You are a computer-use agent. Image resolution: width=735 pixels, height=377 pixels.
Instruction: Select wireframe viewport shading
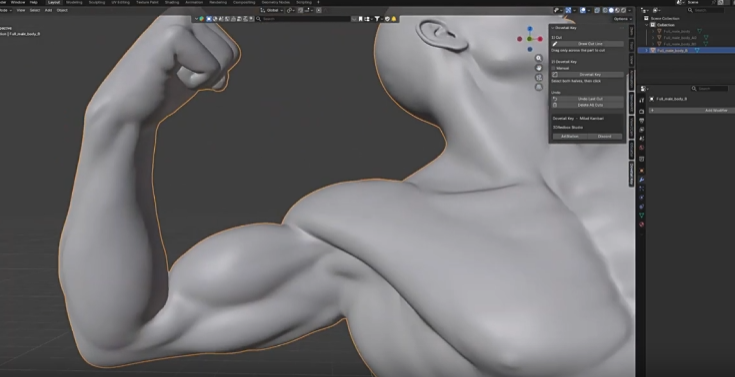[x=605, y=10]
